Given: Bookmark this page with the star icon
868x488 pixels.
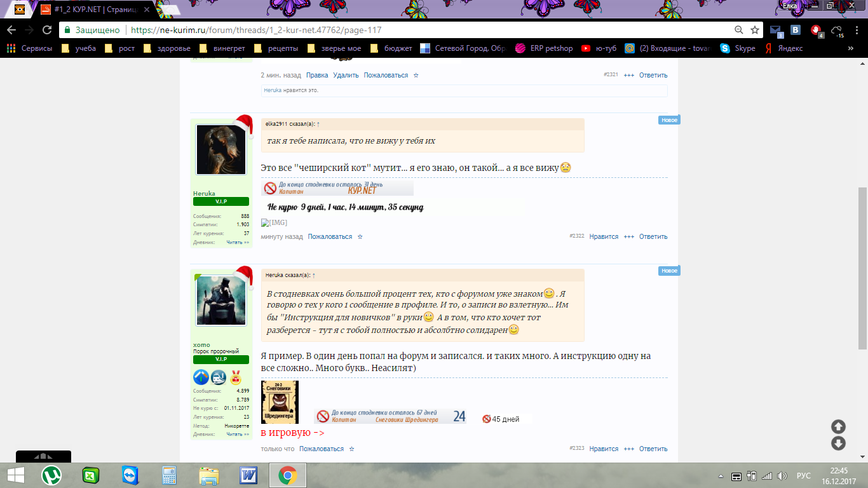Looking at the screenshot, I should click(x=755, y=30).
